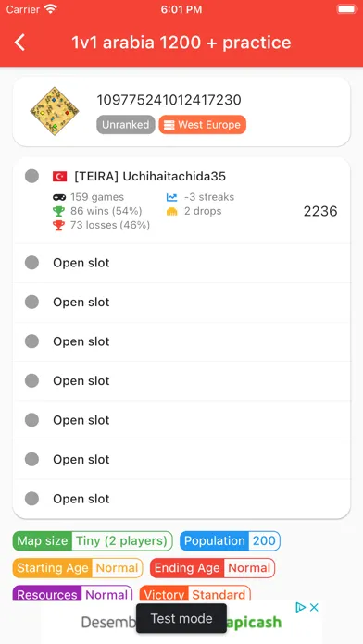Screen dimensions: 363x644
Task: Open the Arabia map thumbnail
Action: (x=55, y=111)
